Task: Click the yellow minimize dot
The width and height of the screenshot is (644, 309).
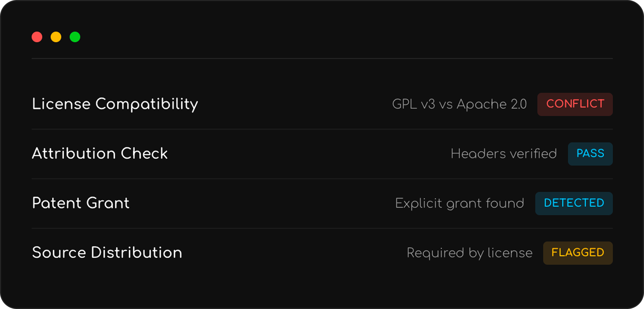Action: pos(56,37)
